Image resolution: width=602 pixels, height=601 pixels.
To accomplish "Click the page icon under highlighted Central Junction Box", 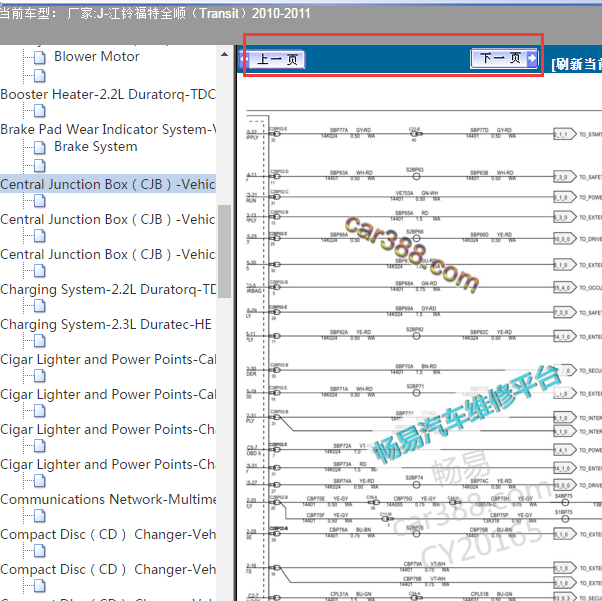I will click(40, 201).
